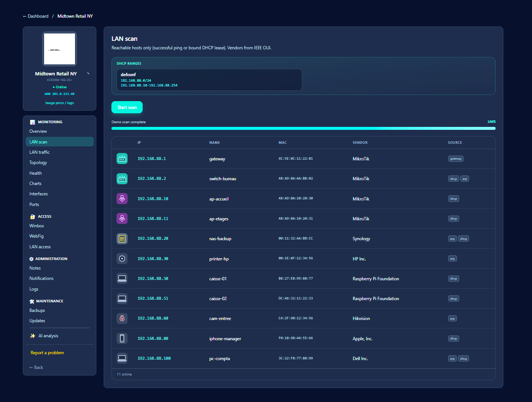This screenshot has height=402, width=532.
Task: Click the Maintenance tools icon
Action: coord(32,301)
